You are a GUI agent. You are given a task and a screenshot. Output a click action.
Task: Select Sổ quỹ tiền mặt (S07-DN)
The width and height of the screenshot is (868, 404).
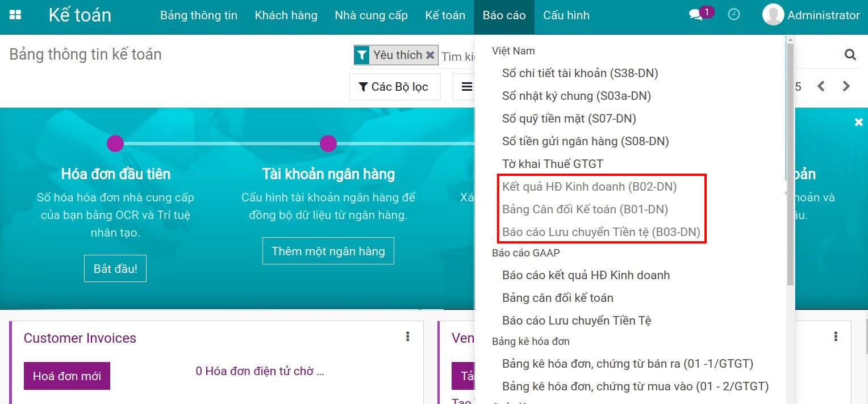tap(569, 119)
